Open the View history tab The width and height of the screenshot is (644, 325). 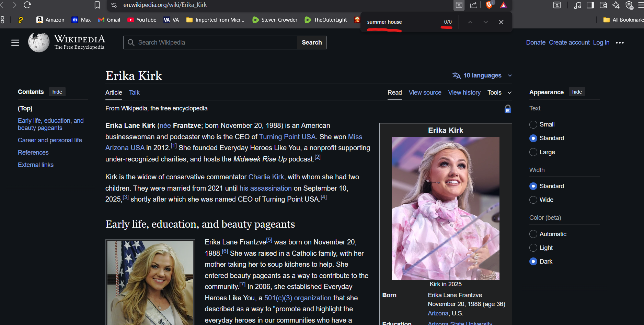click(x=464, y=93)
